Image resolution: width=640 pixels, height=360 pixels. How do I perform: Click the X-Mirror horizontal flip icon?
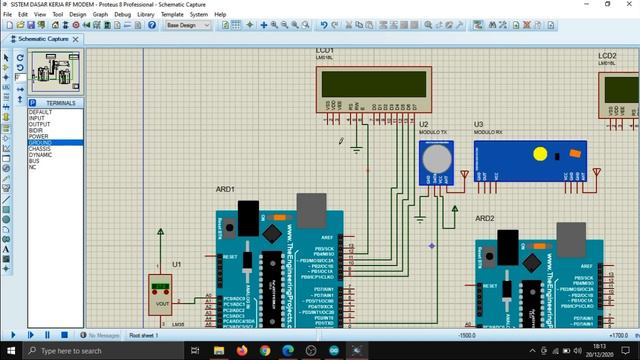pyautogui.click(x=20, y=89)
